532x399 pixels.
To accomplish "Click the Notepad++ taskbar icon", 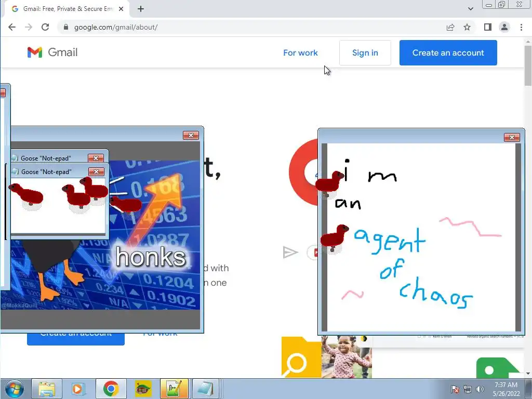I will [174, 389].
